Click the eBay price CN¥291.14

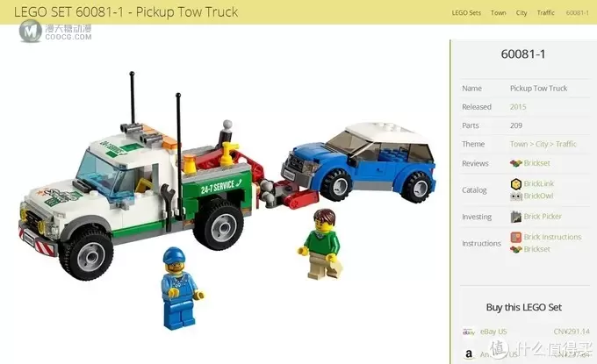(572, 332)
